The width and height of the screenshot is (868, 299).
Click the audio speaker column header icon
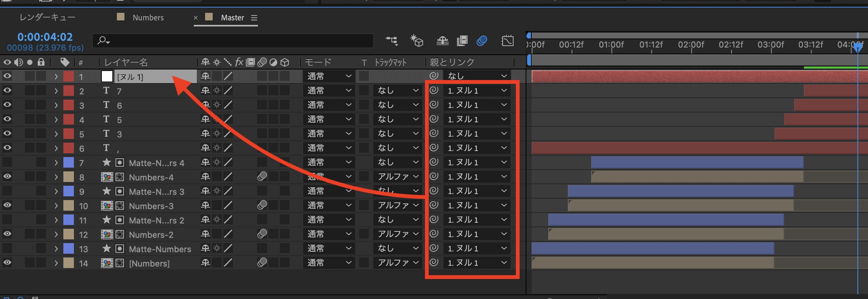click(18, 62)
